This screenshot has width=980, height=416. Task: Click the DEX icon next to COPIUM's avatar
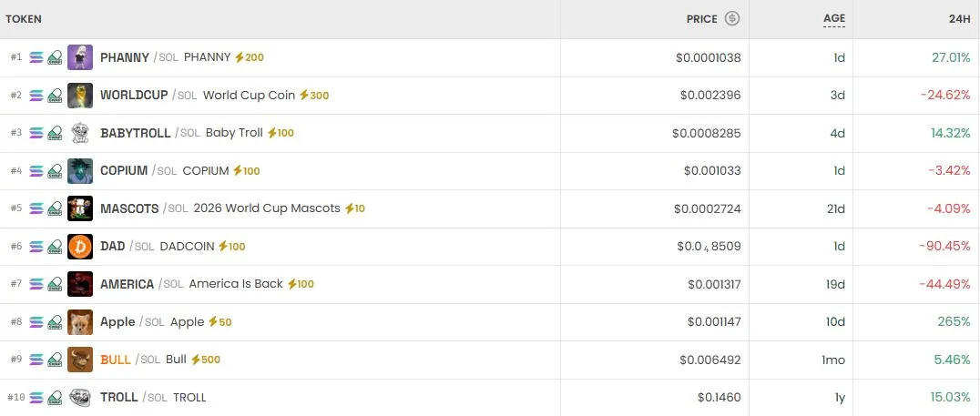(x=55, y=170)
